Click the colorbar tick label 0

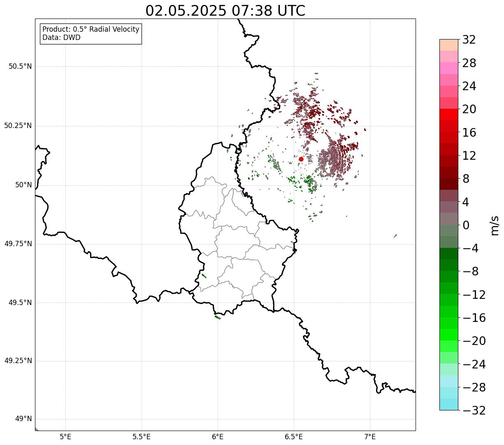click(466, 225)
